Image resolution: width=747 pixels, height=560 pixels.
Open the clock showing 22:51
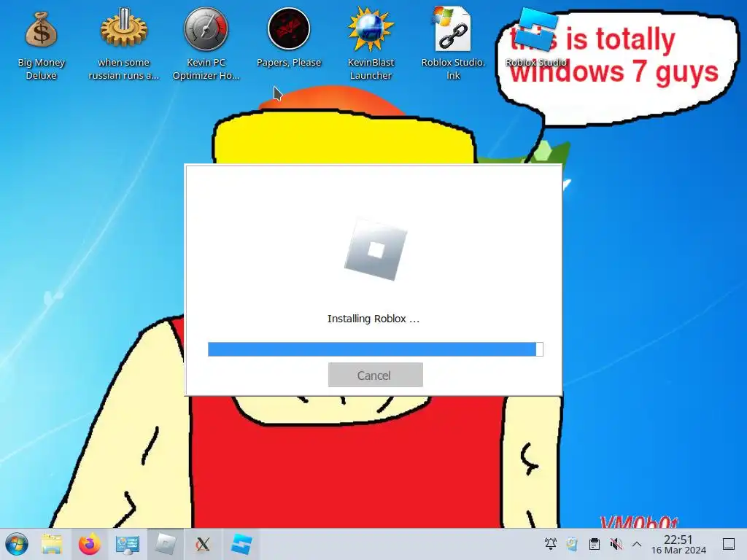tap(678, 544)
